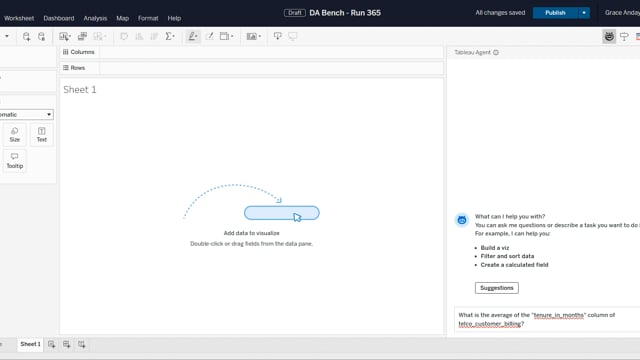Open the Dashboard menu
The width and height of the screenshot is (640, 360).
coord(59,18)
